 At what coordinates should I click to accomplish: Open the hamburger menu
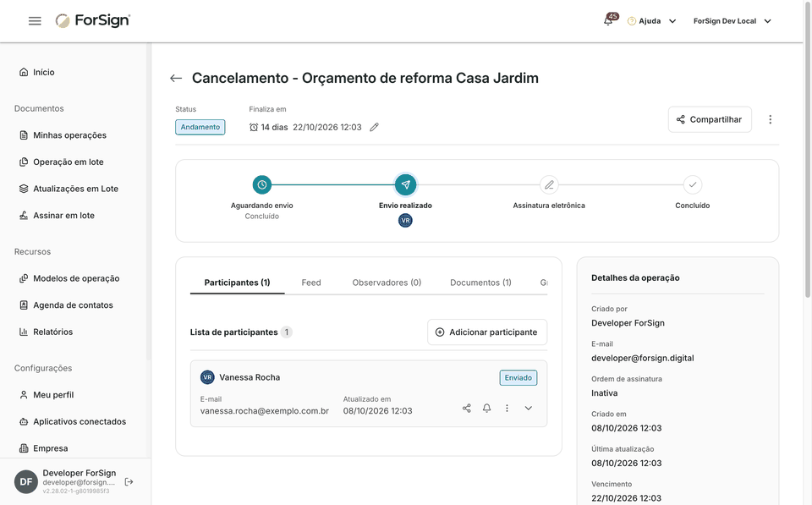tap(35, 20)
